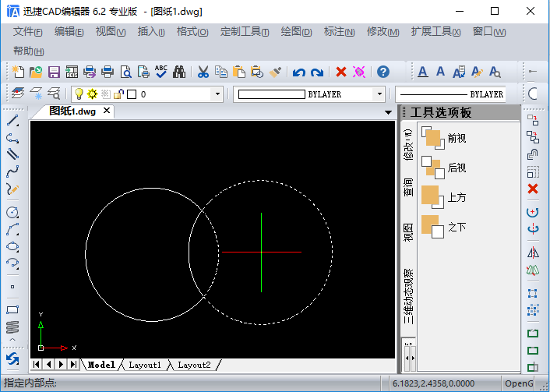
Task: Open help with the question mark icon
Action: [x=383, y=72]
